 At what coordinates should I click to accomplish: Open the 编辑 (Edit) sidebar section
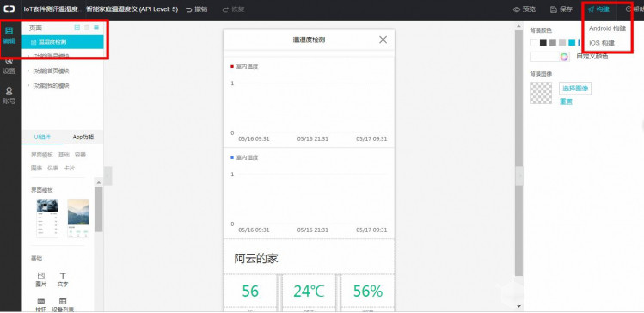pyautogui.click(x=9, y=36)
